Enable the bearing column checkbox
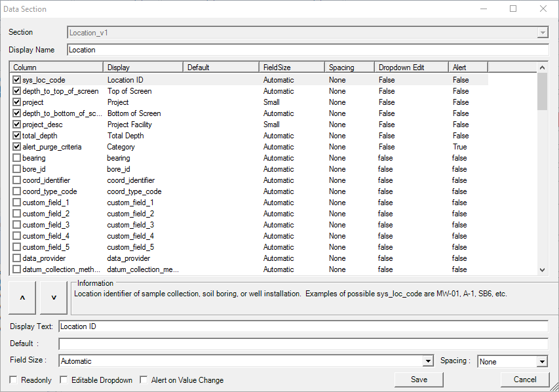This screenshot has height=392, width=559. click(17, 158)
